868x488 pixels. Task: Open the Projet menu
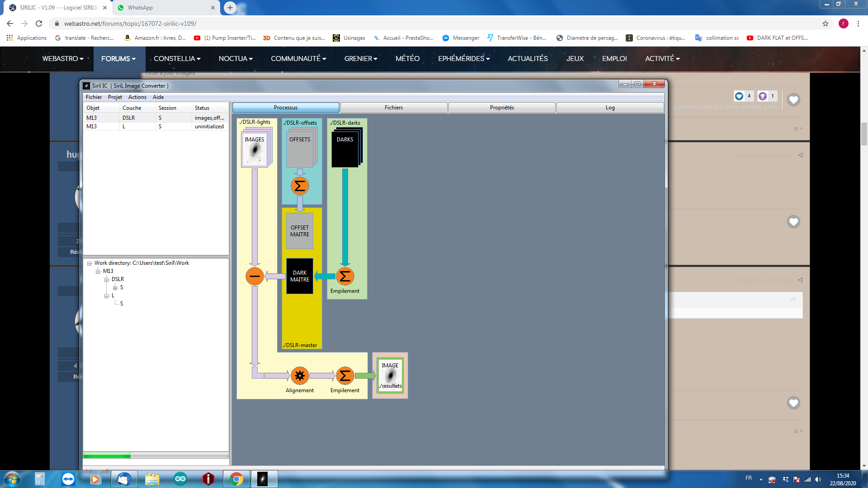point(115,97)
